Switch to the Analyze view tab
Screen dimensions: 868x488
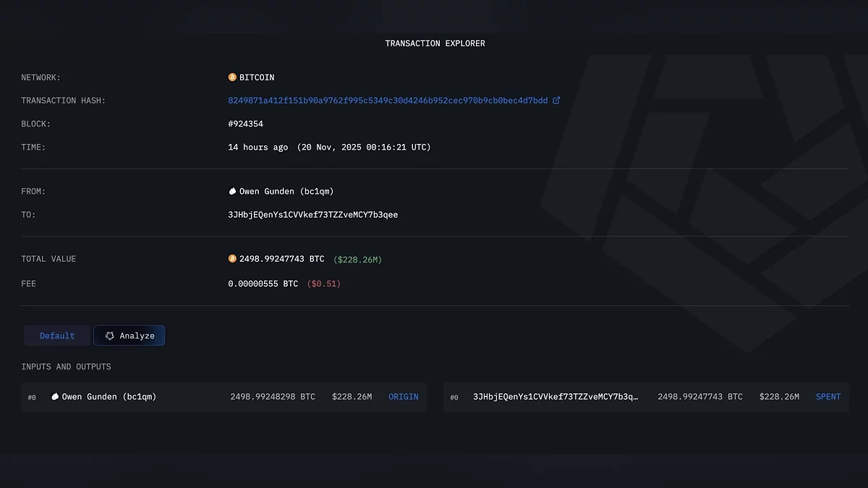click(129, 335)
